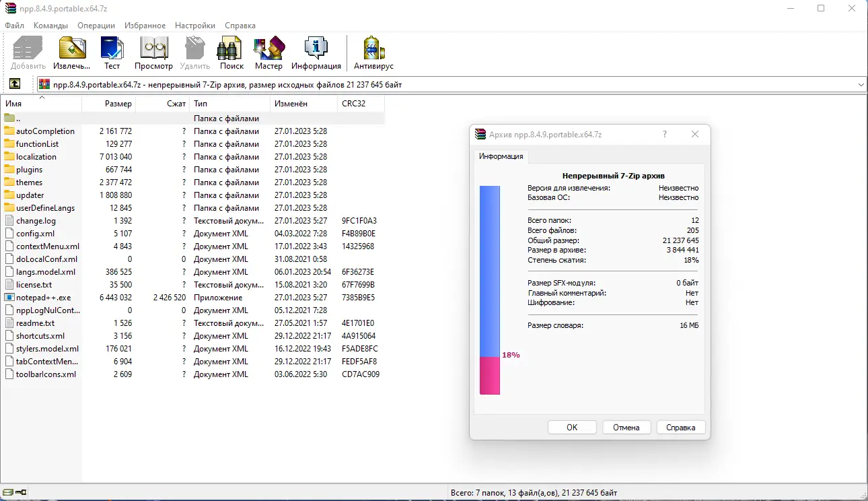Open the Команды menu
Image resolution: width=868 pixels, height=501 pixels.
pyautogui.click(x=50, y=26)
